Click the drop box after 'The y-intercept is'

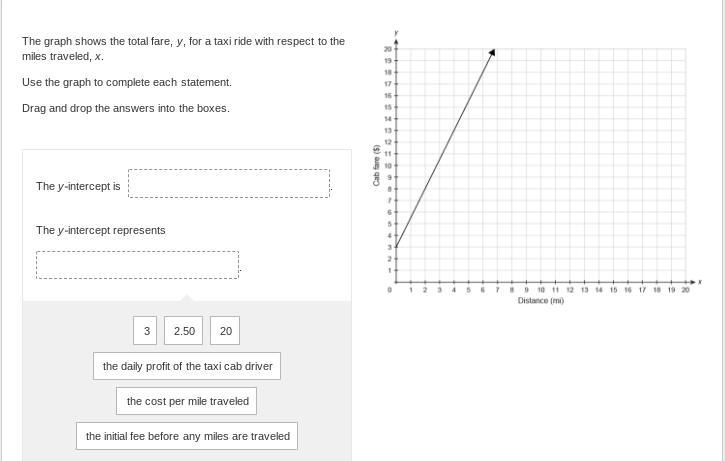(229, 184)
